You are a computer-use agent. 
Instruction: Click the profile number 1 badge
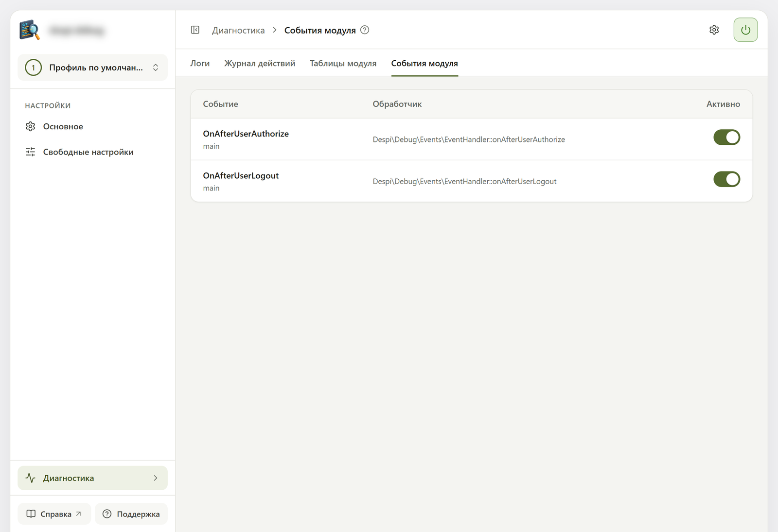[33, 68]
